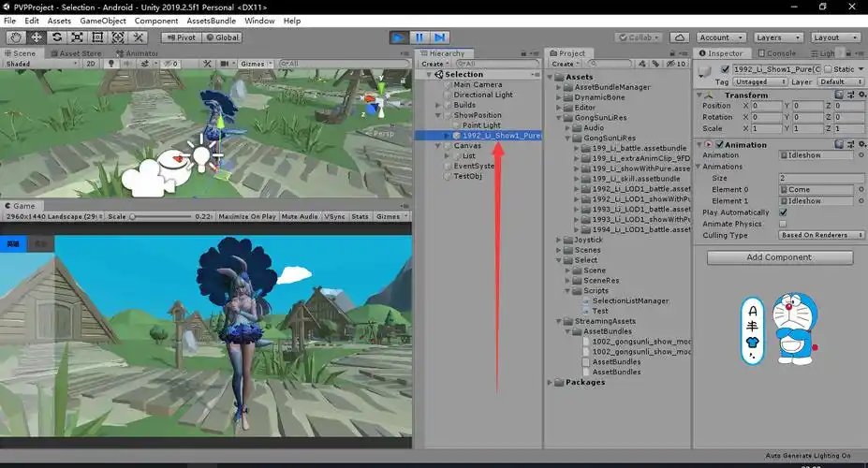
Task: Open the Layers dropdown in toolbar
Action: [x=778, y=37]
